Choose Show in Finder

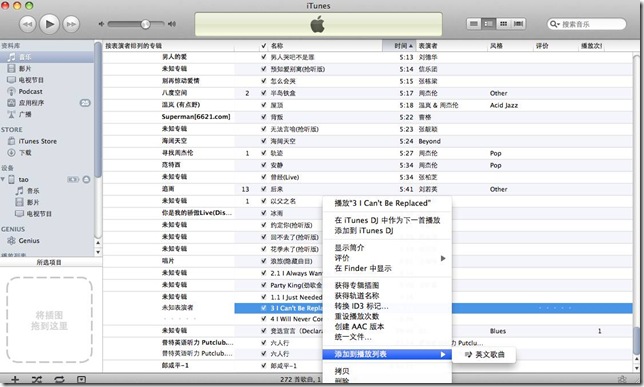coord(387,268)
